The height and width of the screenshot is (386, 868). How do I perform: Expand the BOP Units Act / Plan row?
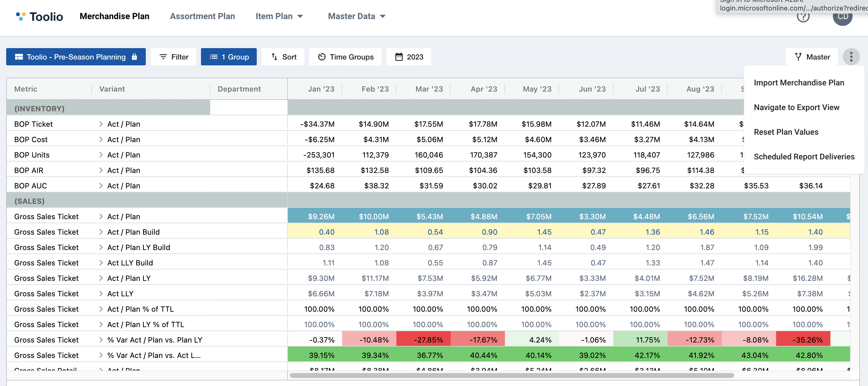(101, 155)
